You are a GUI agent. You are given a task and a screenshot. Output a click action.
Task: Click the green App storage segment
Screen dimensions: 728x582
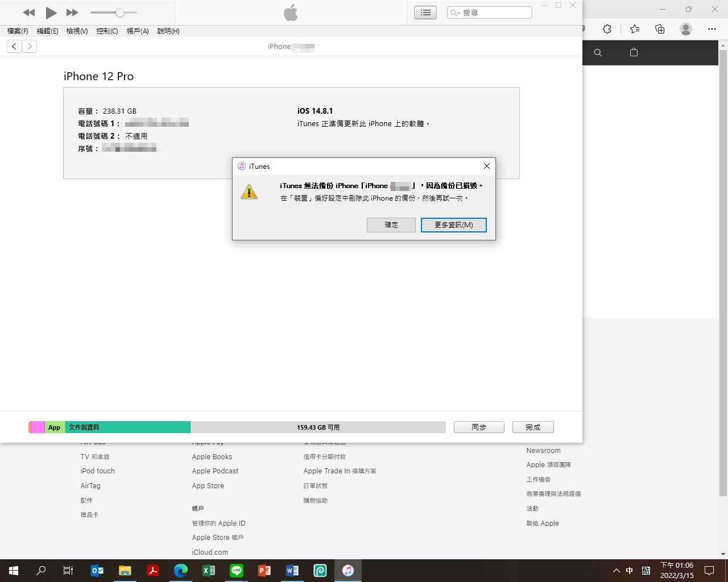[55, 427]
